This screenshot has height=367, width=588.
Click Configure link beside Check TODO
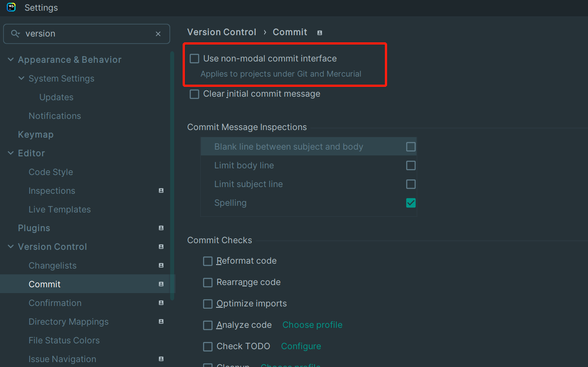tap(301, 347)
